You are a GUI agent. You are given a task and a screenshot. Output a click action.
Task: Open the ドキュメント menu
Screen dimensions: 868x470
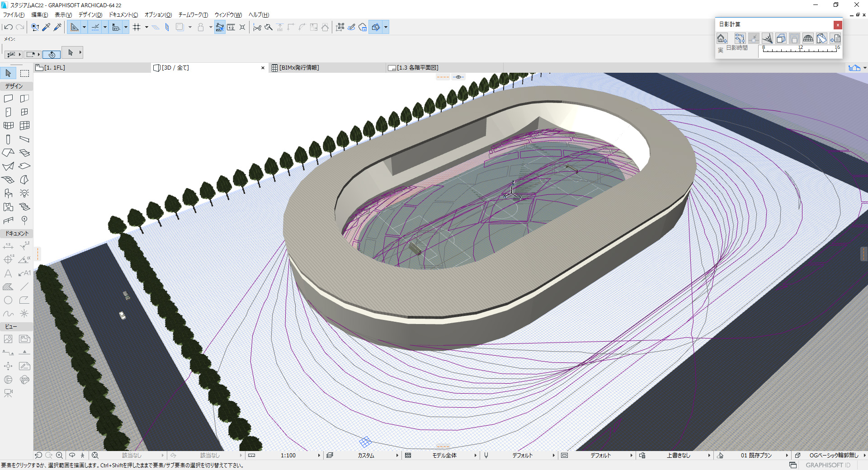(123, 14)
